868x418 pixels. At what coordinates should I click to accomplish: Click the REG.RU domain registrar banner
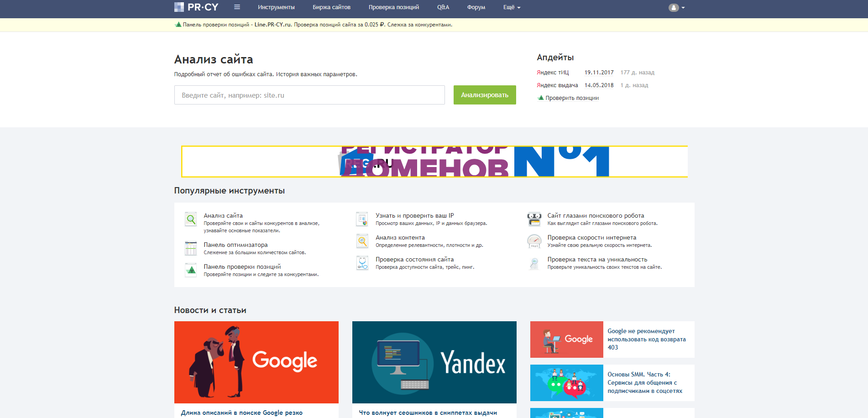pyautogui.click(x=434, y=162)
